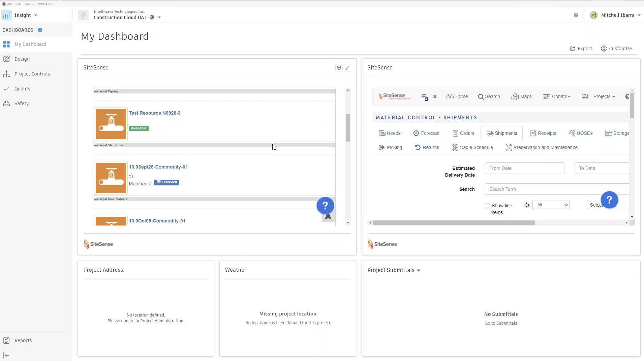
Task: Open the Preservation and Maintenance tab
Action: pyautogui.click(x=542, y=147)
